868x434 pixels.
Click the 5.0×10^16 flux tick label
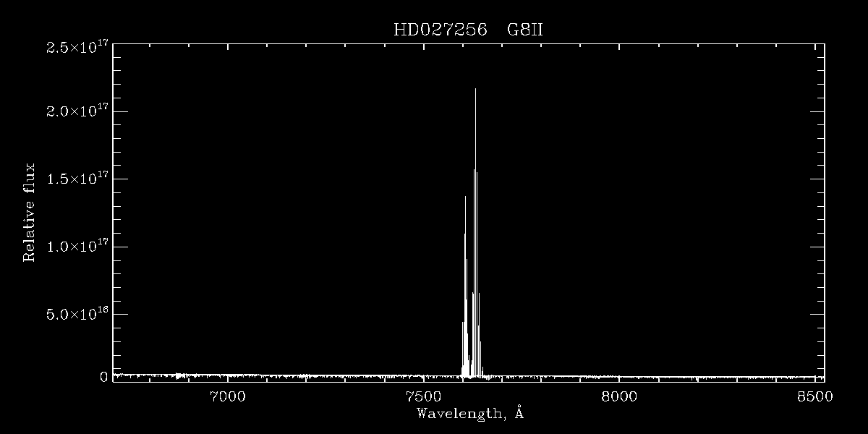point(77,314)
